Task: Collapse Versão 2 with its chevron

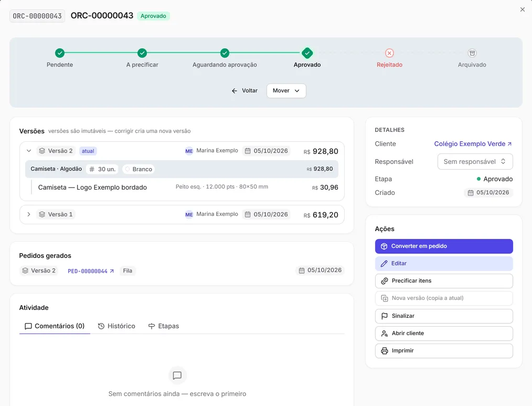Action: click(x=29, y=151)
